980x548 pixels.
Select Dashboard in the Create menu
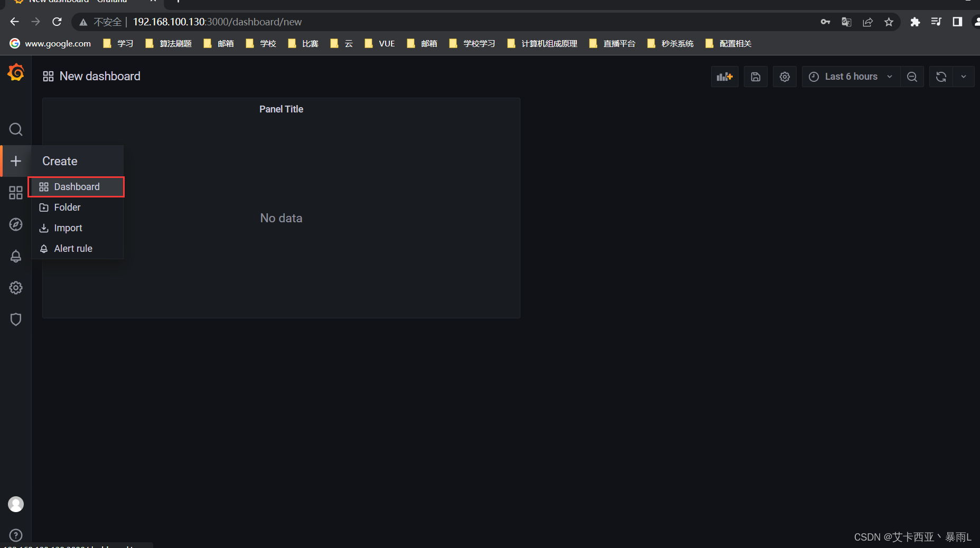click(x=77, y=187)
